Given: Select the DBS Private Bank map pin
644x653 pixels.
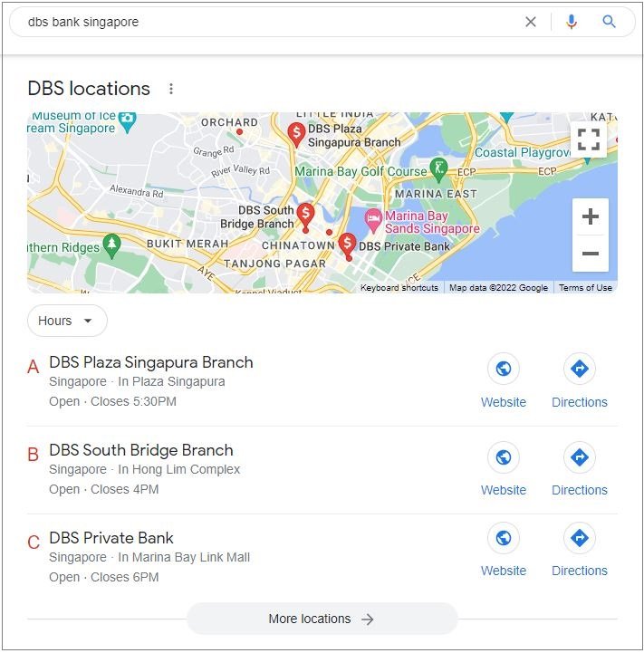Looking at the screenshot, I should [x=348, y=245].
